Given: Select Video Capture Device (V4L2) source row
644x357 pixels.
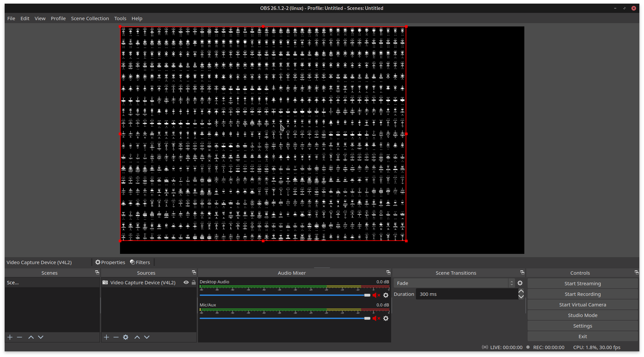Looking at the screenshot, I should pyautogui.click(x=149, y=283).
